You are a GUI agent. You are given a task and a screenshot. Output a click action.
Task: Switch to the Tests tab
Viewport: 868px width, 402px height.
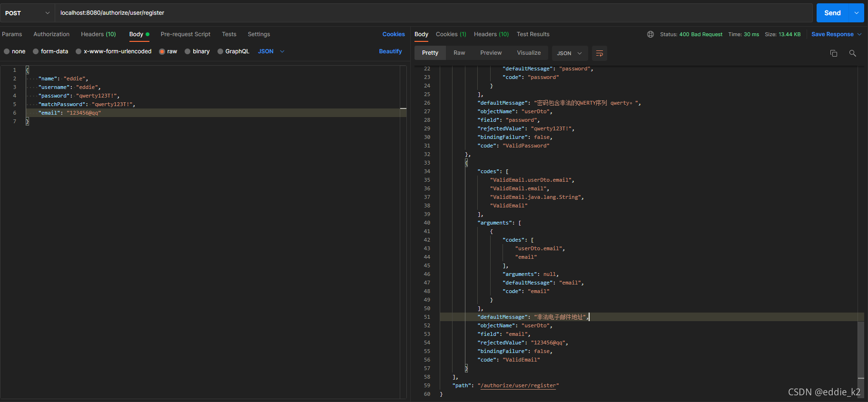(229, 34)
